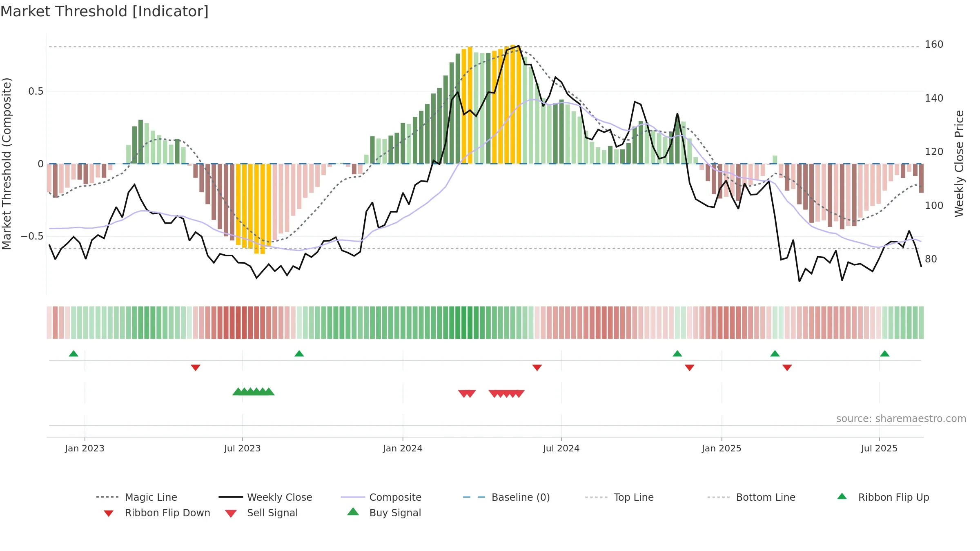Click the Ribbon Flip Down legend triangle icon

coord(109,513)
